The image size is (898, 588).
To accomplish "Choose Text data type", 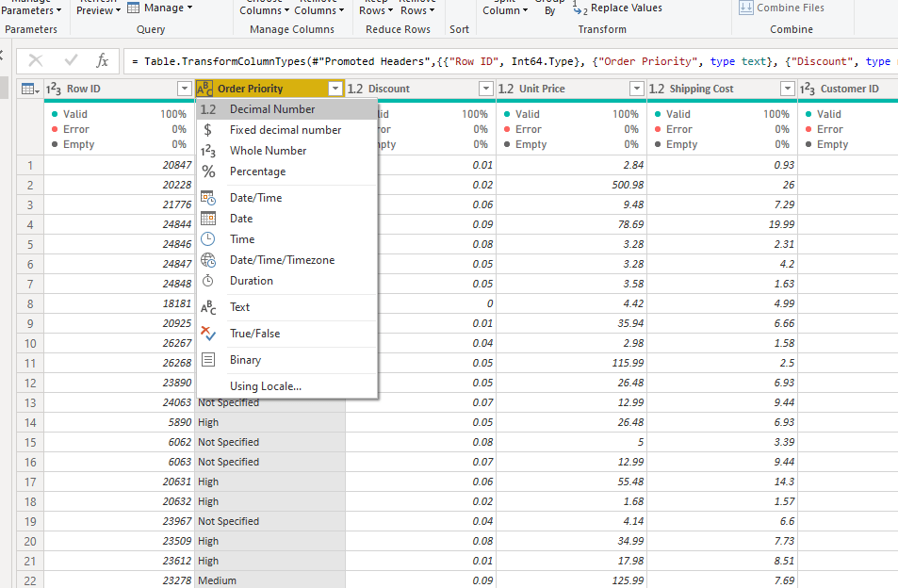I will click(x=286, y=307).
